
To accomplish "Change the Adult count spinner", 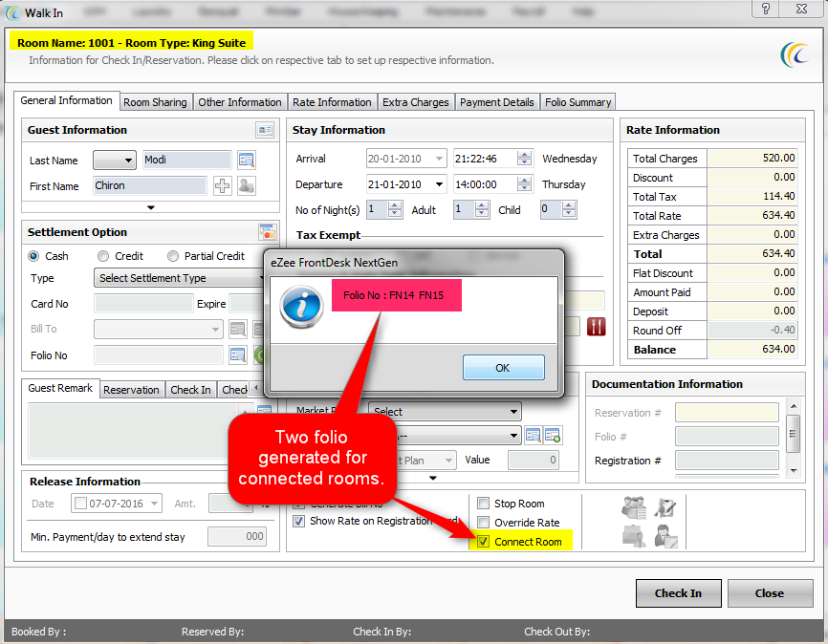I will tap(481, 209).
